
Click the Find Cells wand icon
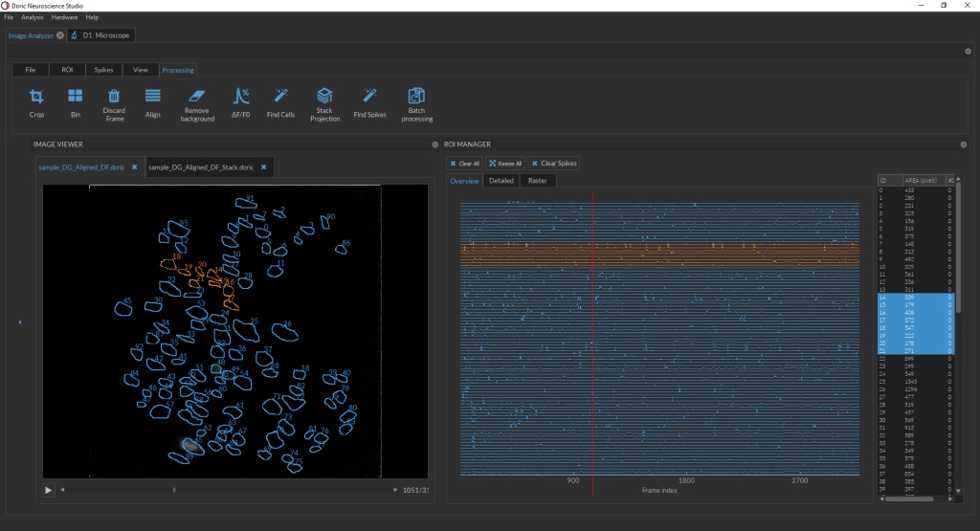(x=280, y=97)
